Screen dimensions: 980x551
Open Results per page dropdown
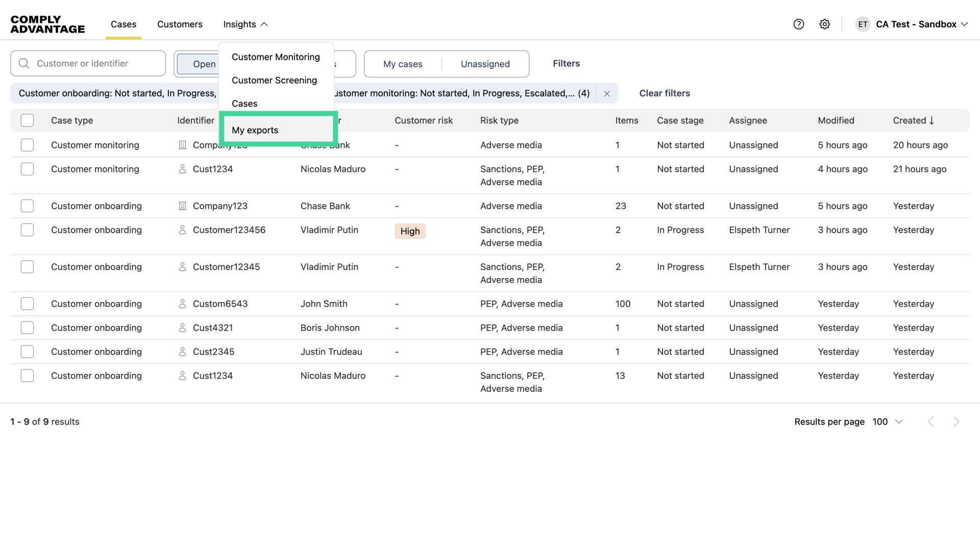point(888,421)
